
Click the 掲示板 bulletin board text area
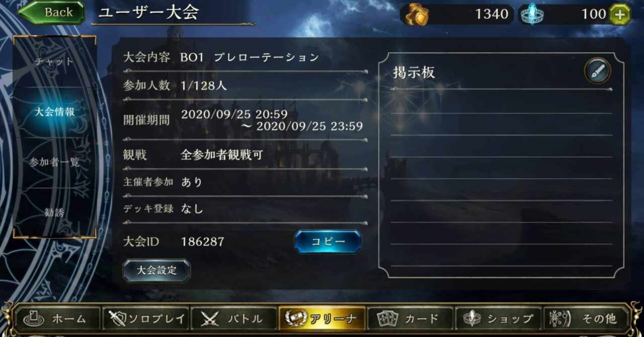501,179
